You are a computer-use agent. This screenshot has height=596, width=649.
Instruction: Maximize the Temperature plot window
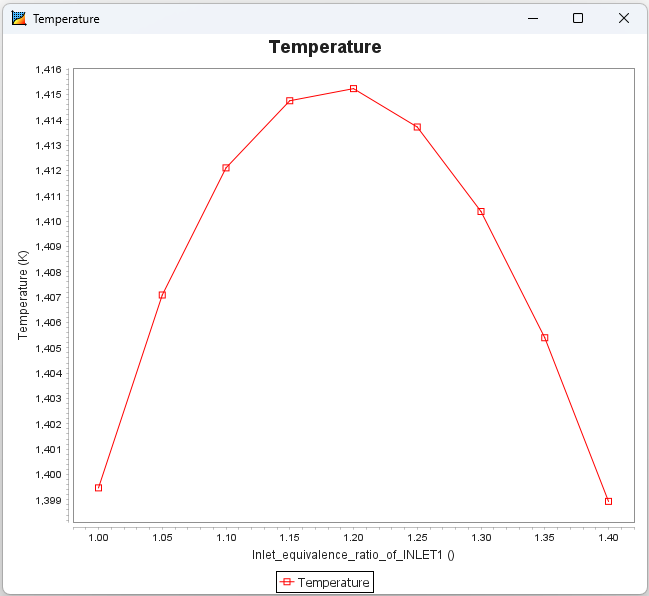point(578,18)
